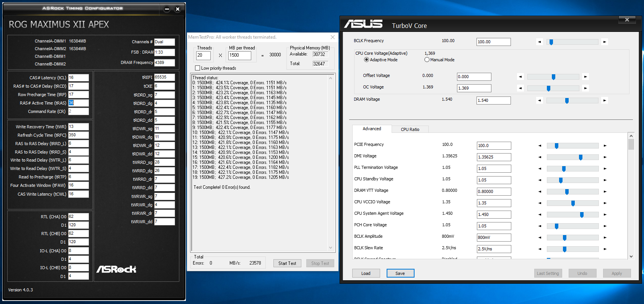
Task: Apply TurboV Core settings
Action: (616, 273)
